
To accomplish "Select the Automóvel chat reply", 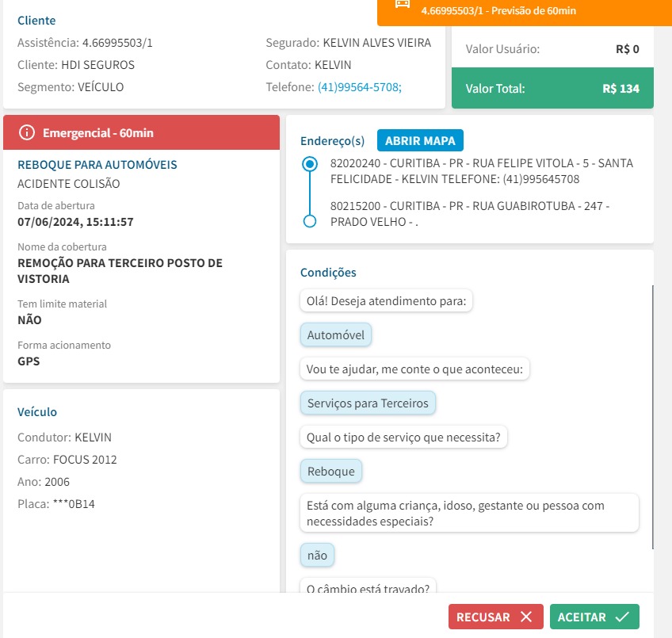I will (x=336, y=335).
